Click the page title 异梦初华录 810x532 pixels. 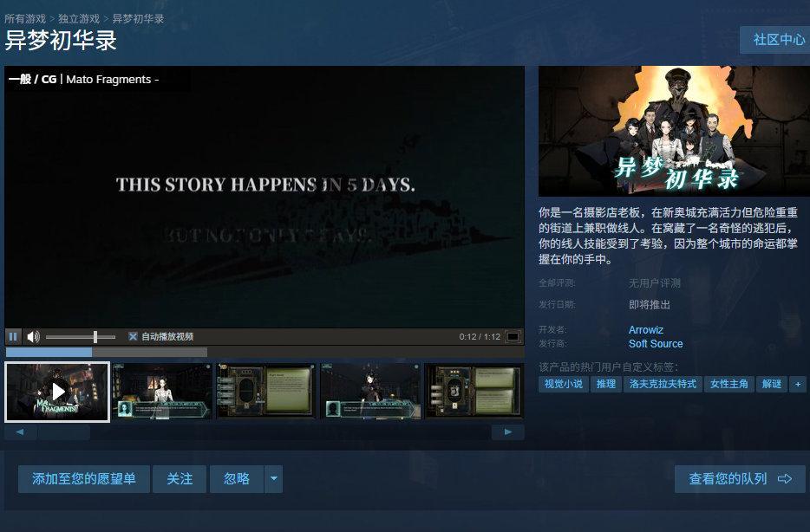pos(61,40)
